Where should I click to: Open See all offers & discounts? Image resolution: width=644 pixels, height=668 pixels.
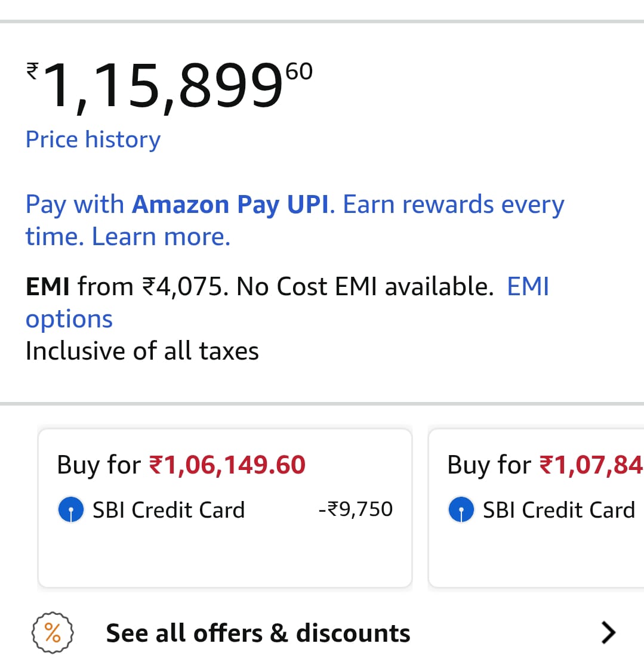pyautogui.click(x=258, y=633)
